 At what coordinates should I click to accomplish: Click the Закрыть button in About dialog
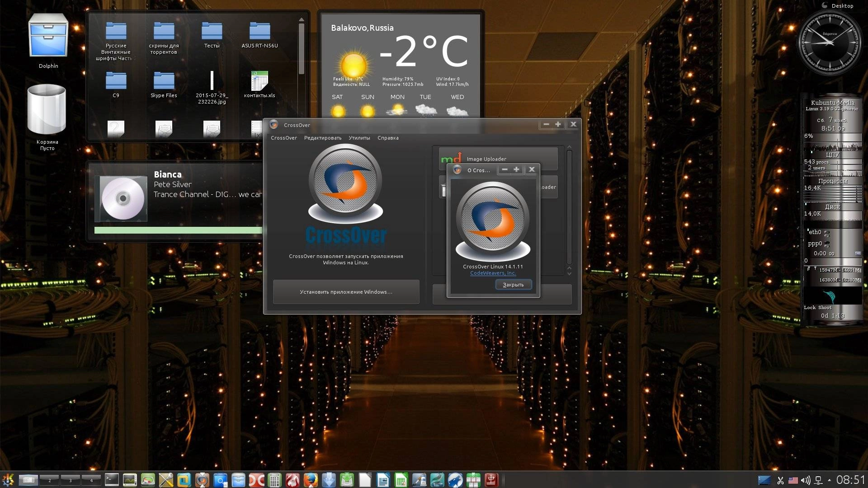pos(513,285)
